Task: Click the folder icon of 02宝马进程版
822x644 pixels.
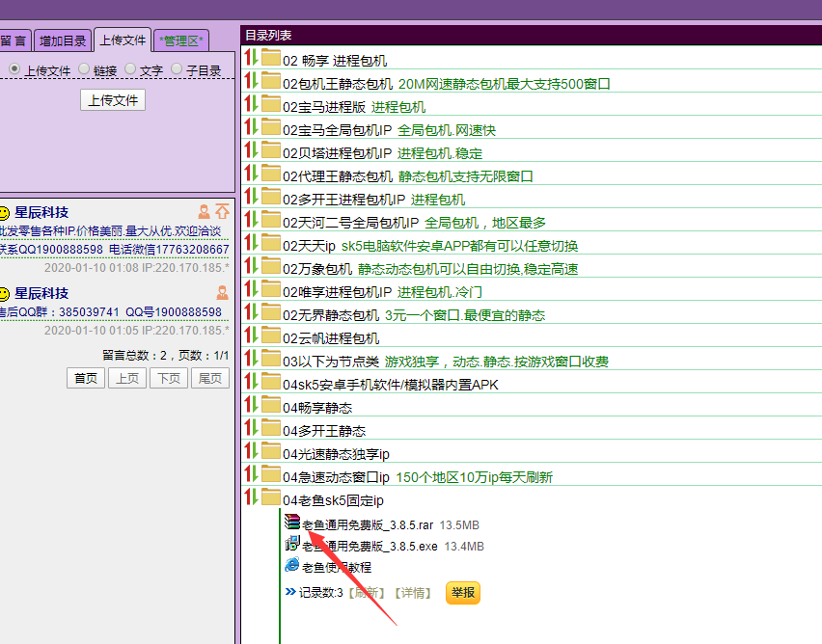Action: click(x=270, y=106)
